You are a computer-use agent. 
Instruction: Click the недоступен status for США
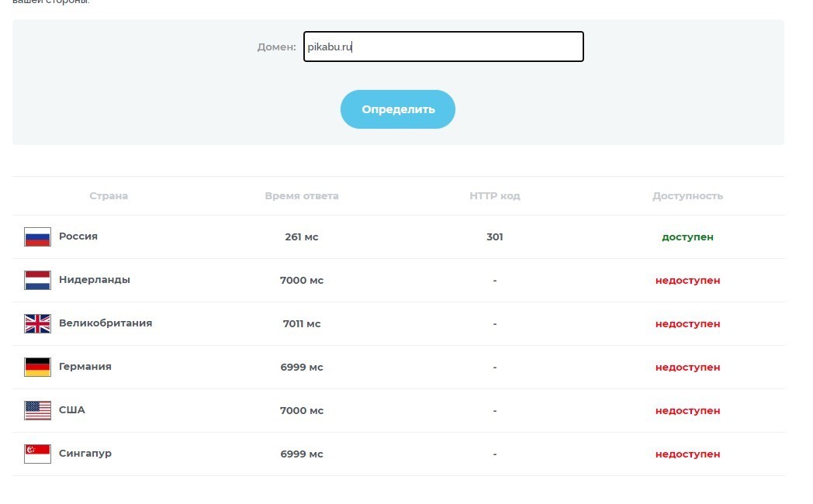(687, 411)
